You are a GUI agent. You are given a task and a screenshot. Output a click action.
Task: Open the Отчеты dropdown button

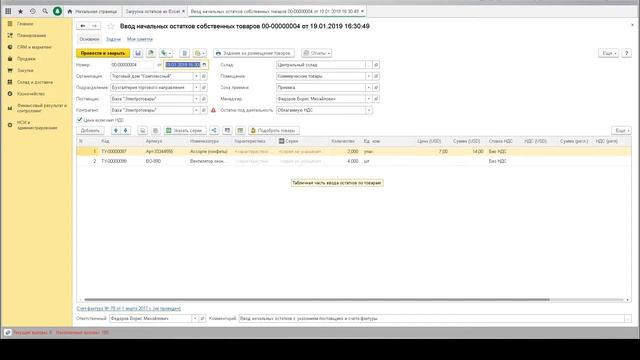click(x=317, y=53)
